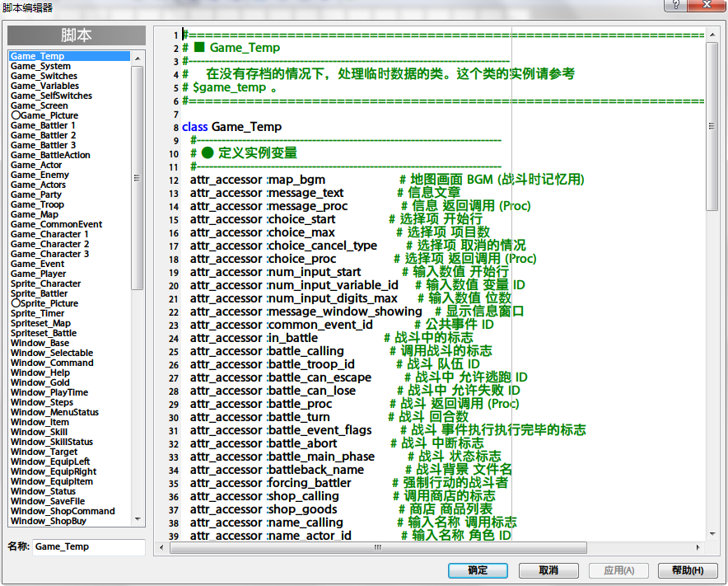Select Spriteset_Map script
This screenshot has width=728, height=586.
click(x=41, y=323)
